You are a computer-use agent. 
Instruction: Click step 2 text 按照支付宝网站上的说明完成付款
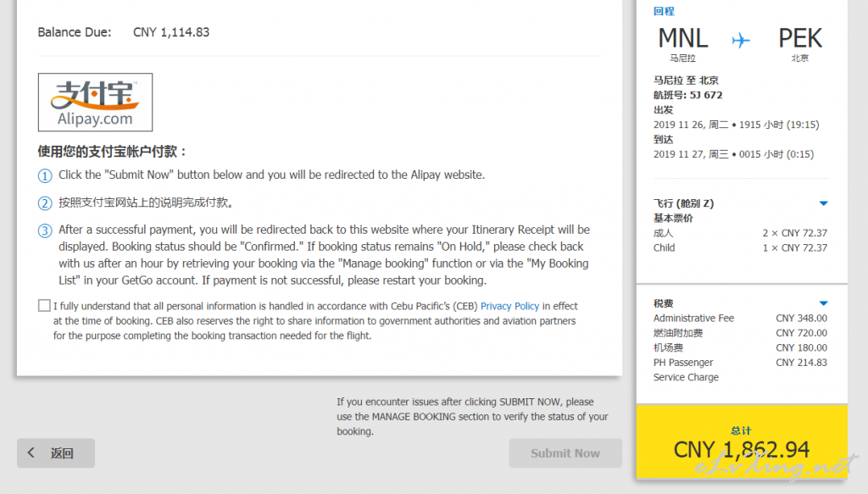pyautogui.click(x=146, y=203)
